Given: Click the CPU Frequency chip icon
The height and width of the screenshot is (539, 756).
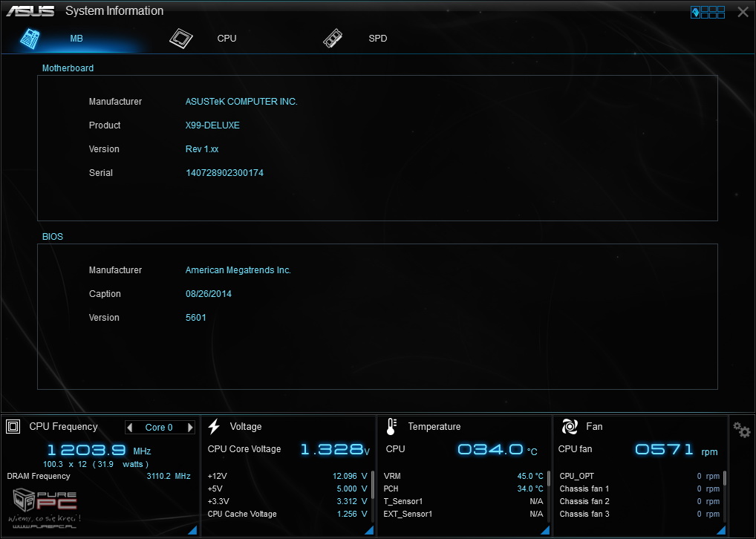Looking at the screenshot, I should click(x=13, y=427).
